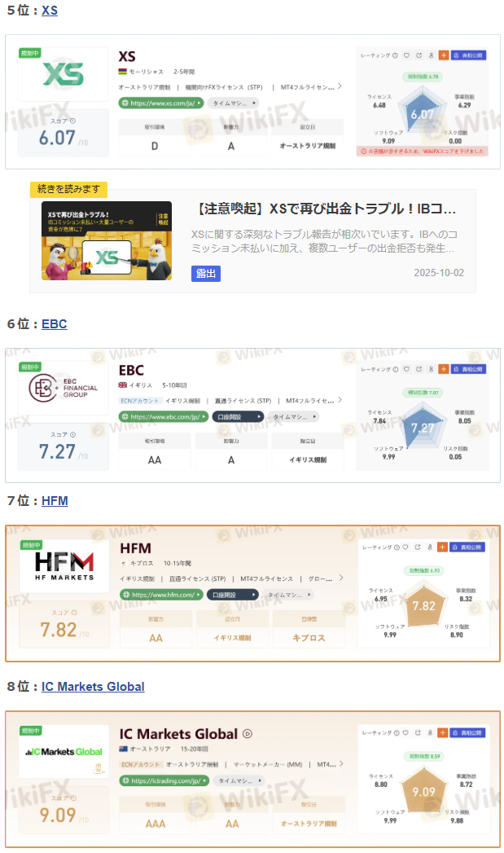Click the XS logo image
Viewport: 504px width, 853px height.
pyautogui.click(x=63, y=74)
